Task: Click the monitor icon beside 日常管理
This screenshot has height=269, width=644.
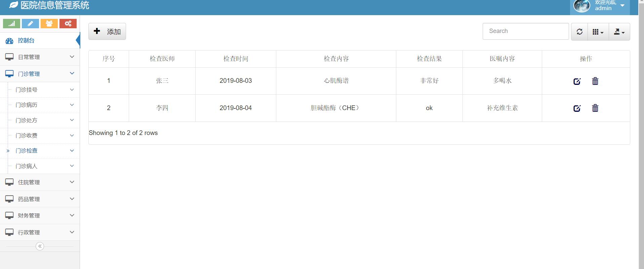Action: pos(9,57)
